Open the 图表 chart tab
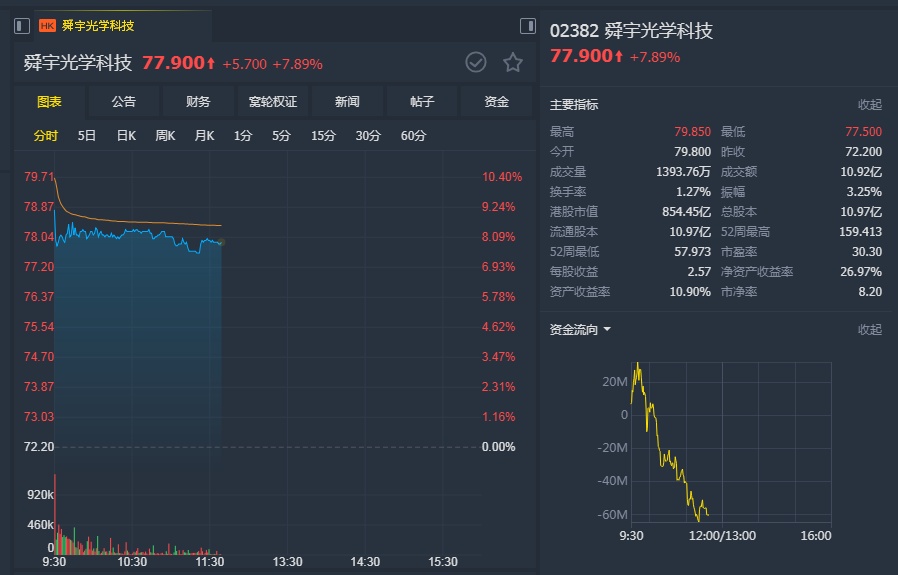 49,102
